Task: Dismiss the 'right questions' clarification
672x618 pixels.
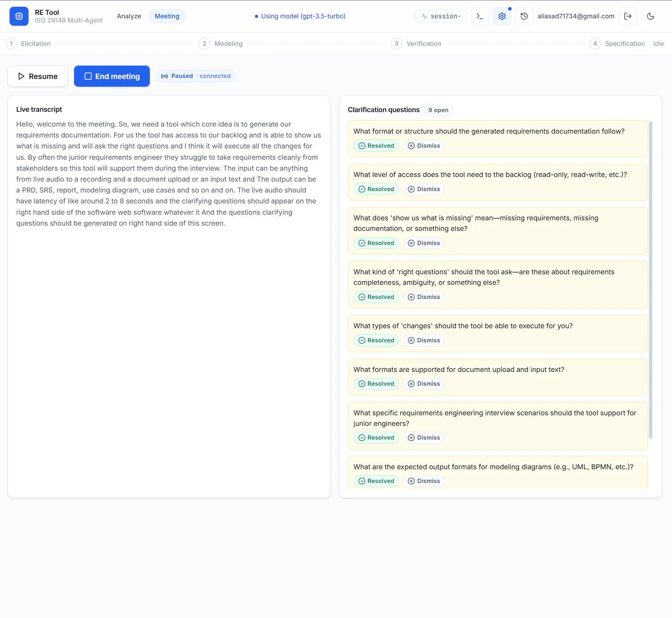Action: tap(424, 297)
